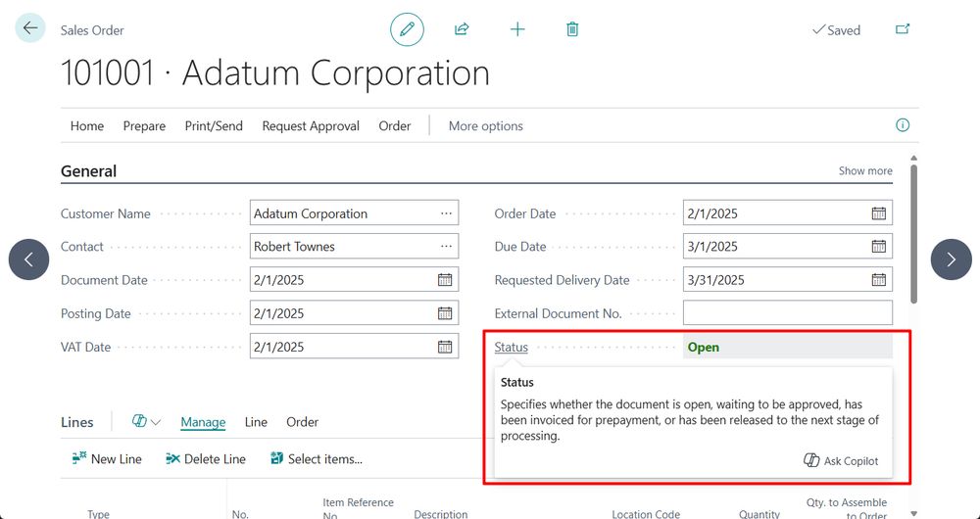Click the vertical scrollbar thumb
This screenshot has height=519, width=980.
(x=913, y=234)
